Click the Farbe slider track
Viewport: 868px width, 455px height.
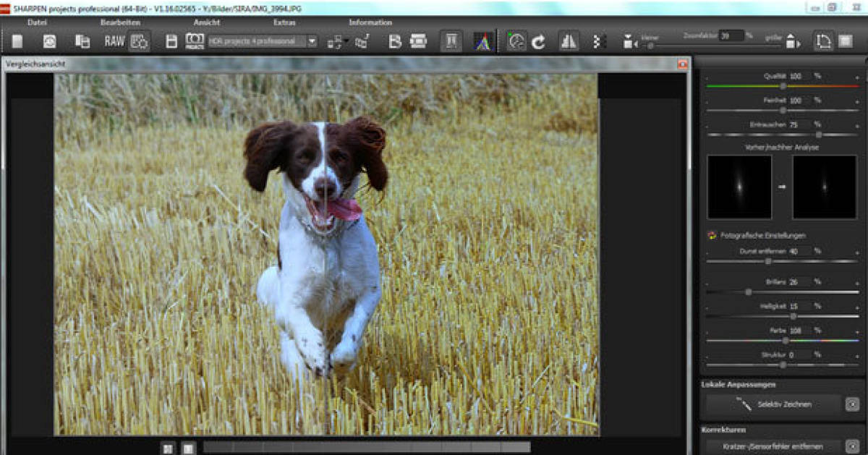click(783, 341)
